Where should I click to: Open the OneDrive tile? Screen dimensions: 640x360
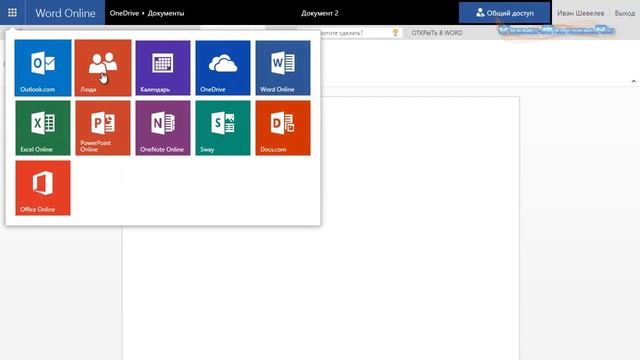pos(223,68)
